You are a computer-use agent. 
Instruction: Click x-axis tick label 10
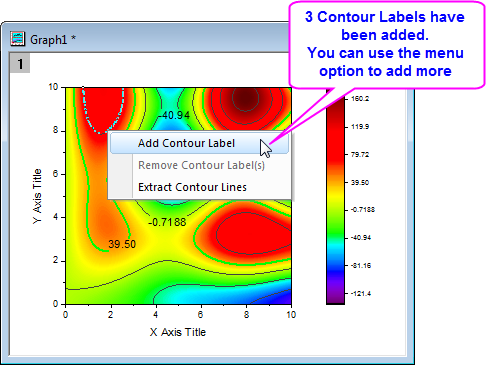click(x=291, y=315)
